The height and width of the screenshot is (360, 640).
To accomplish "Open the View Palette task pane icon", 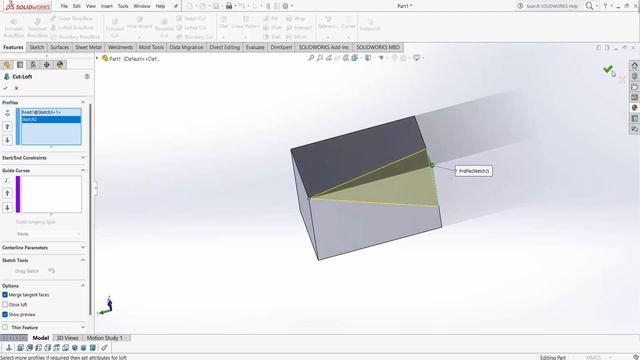I will (634, 97).
